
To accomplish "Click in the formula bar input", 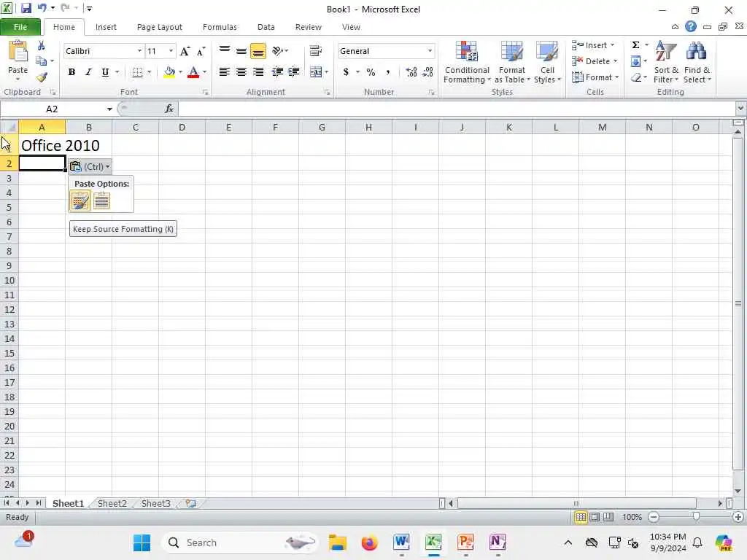I will click(x=457, y=109).
